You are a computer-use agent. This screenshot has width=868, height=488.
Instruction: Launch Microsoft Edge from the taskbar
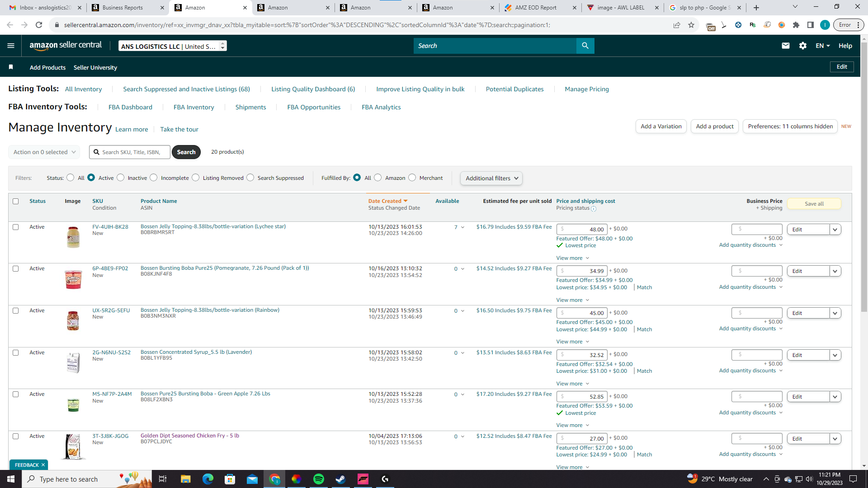pyautogui.click(x=208, y=479)
